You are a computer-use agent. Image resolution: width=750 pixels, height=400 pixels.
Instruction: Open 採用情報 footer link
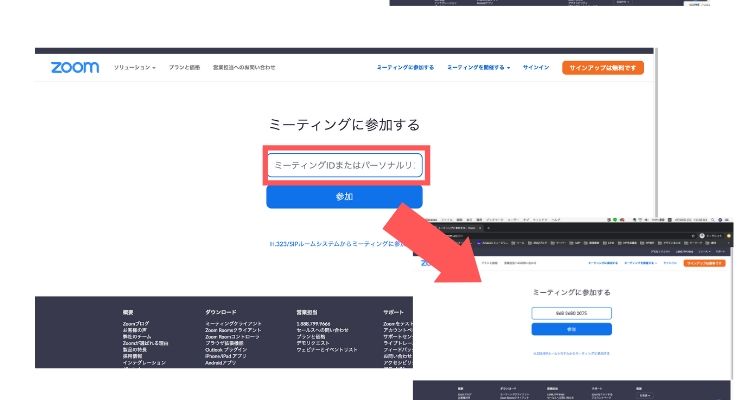click(x=132, y=356)
